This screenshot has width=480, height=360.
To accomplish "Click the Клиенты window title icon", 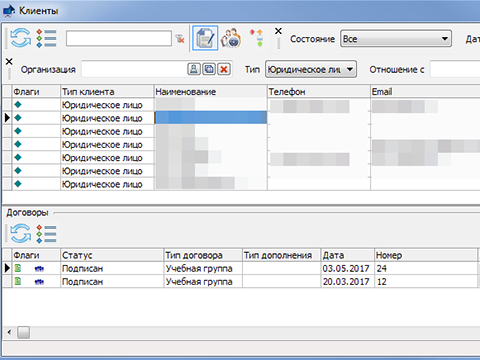I will click(9, 11).
